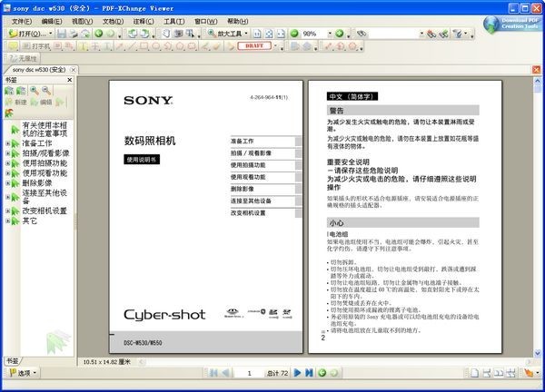Viewport: 545px width, 392px height.
Task: Select the Line drawing tool
Action: 132,46
